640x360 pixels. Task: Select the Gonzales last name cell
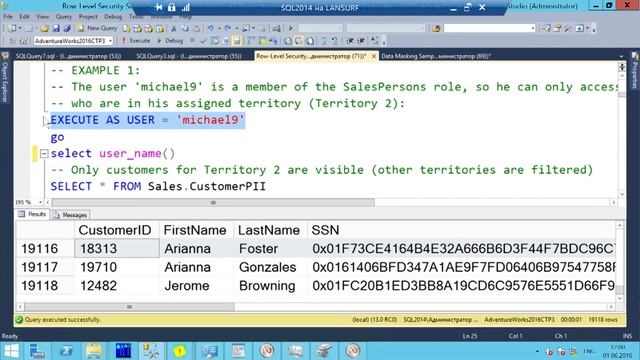click(x=271, y=267)
